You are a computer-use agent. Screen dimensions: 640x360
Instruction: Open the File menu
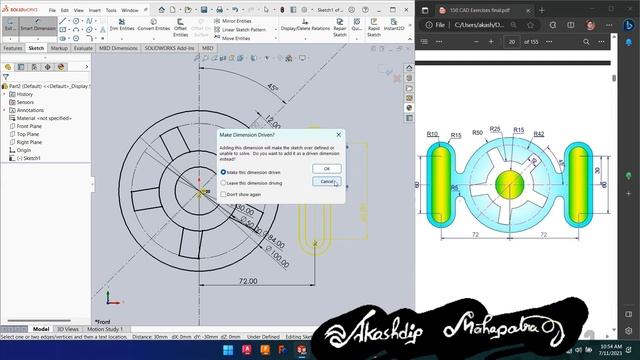point(52,10)
